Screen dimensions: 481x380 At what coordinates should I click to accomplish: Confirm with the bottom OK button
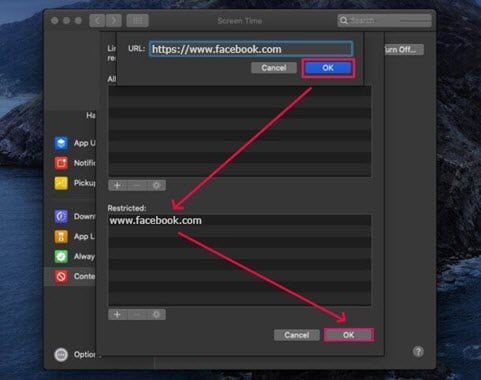pos(349,335)
